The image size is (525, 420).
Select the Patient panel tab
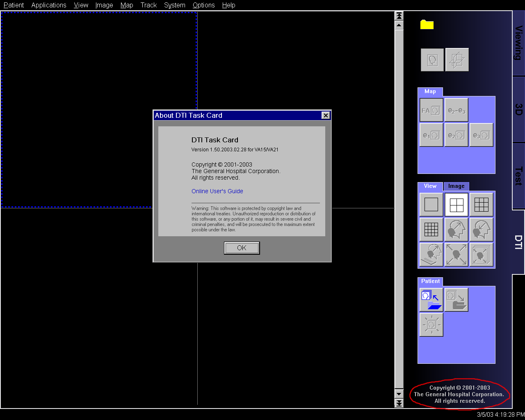430,281
